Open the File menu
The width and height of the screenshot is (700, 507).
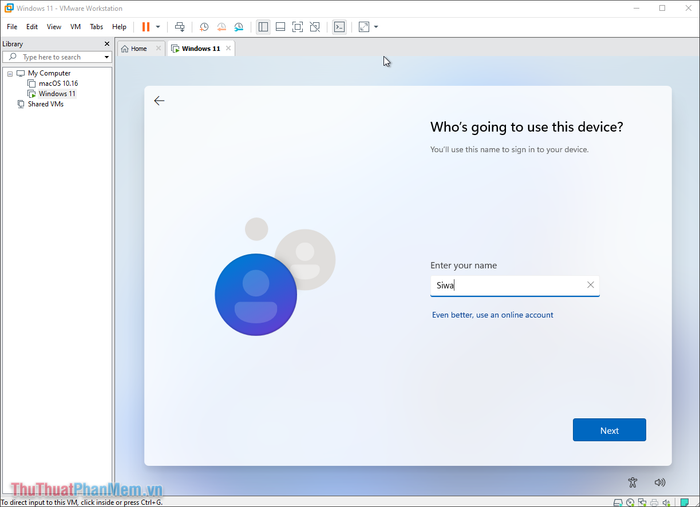point(12,27)
